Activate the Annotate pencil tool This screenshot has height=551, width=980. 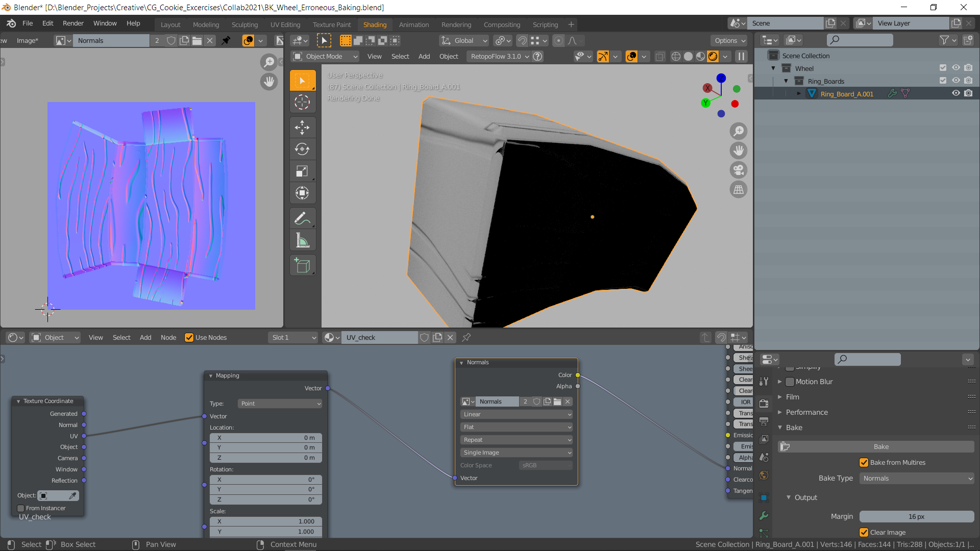(302, 218)
